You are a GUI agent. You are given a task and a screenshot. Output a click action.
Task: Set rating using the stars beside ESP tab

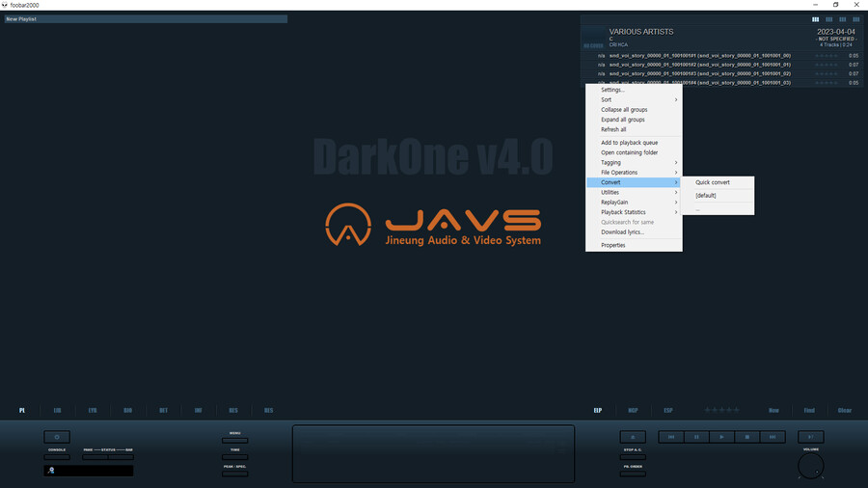click(x=721, y=410)
